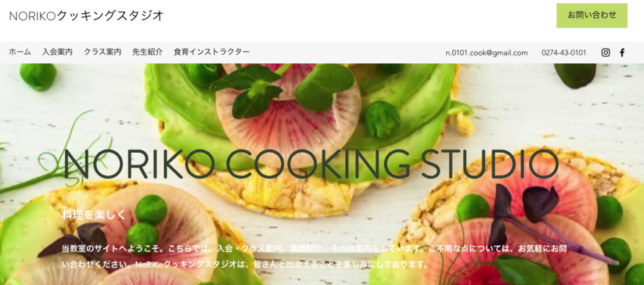The height and width of the screenshot is (285, 644).
Task: Click the n.0101.cook@gmail.com email link
Action: [487, 53]
